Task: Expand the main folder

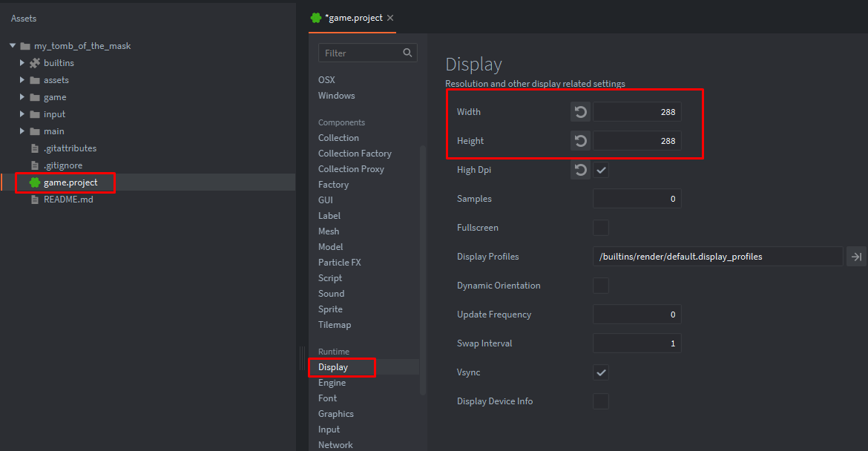Action: pyautogui.click(x=22, y=131)
